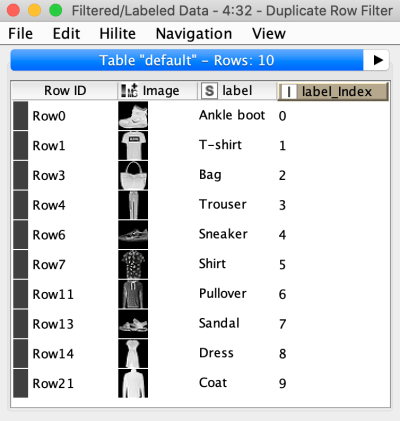
Task: Click the Row14 row identifier
Action: pyautogui.click(x=53, y=353)
